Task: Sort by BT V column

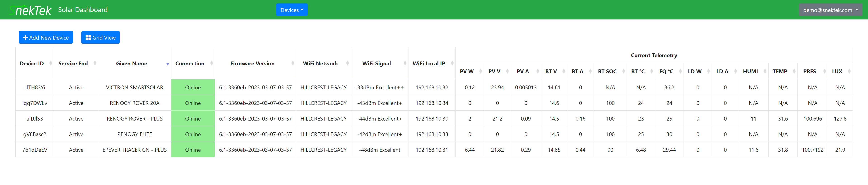Action: pos(554,71)
